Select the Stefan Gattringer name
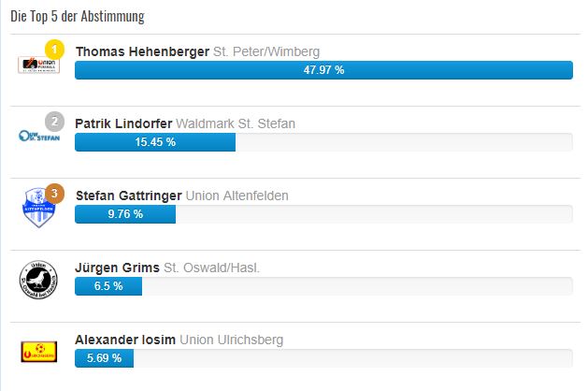The width and height of the screenshot is (588, 391). pos(129,195)
